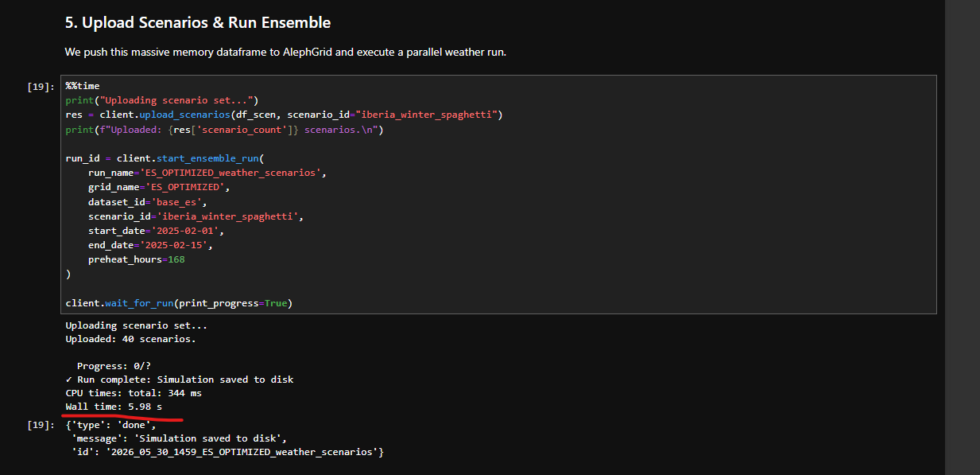Click the client.wait_for_run(print_progress=True) line
This screenshot has height=475, width=980.
(x=179, y=303)
